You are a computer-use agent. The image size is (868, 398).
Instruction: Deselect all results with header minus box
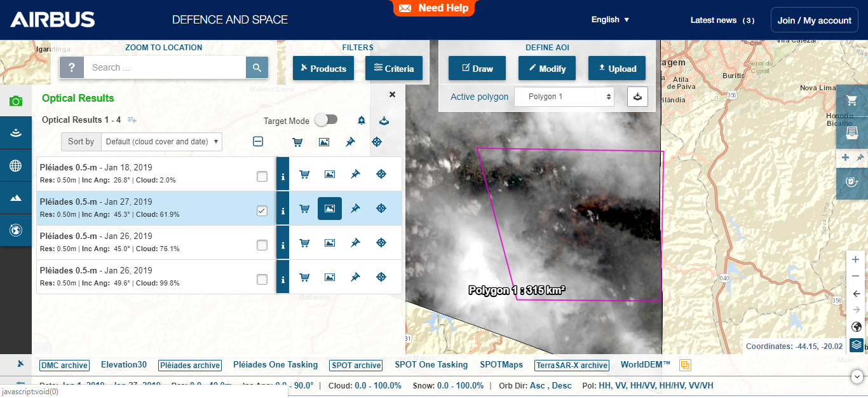258,142
